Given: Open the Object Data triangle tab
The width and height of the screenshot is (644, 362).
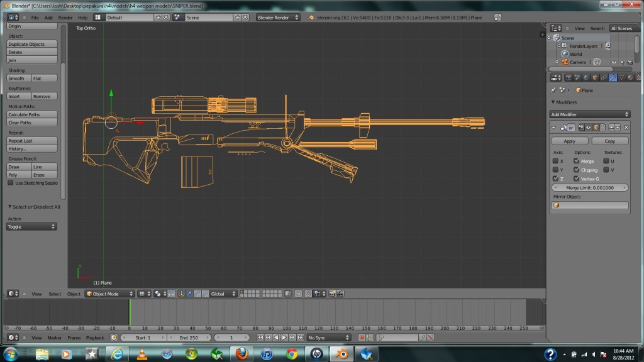Looking at the screenshot, I should [621, 77].
